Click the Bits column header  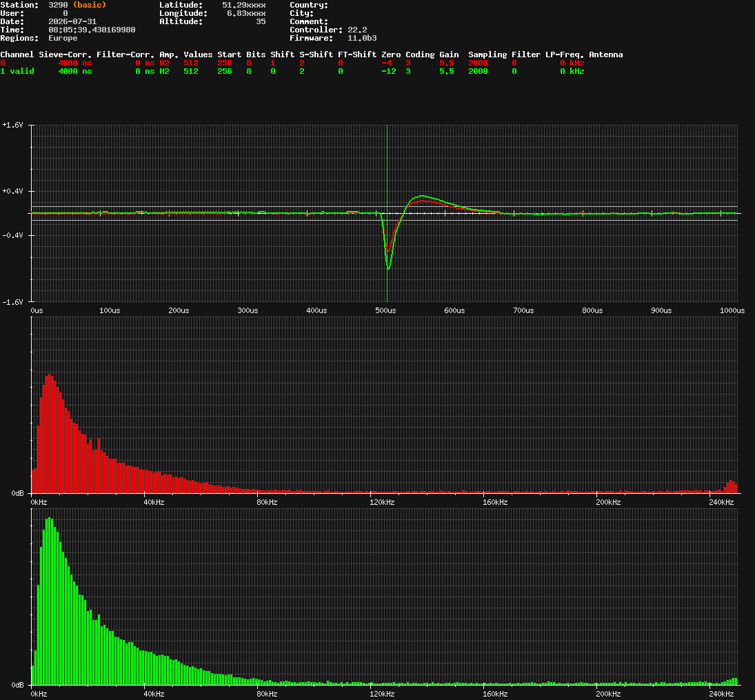(256, 54)
